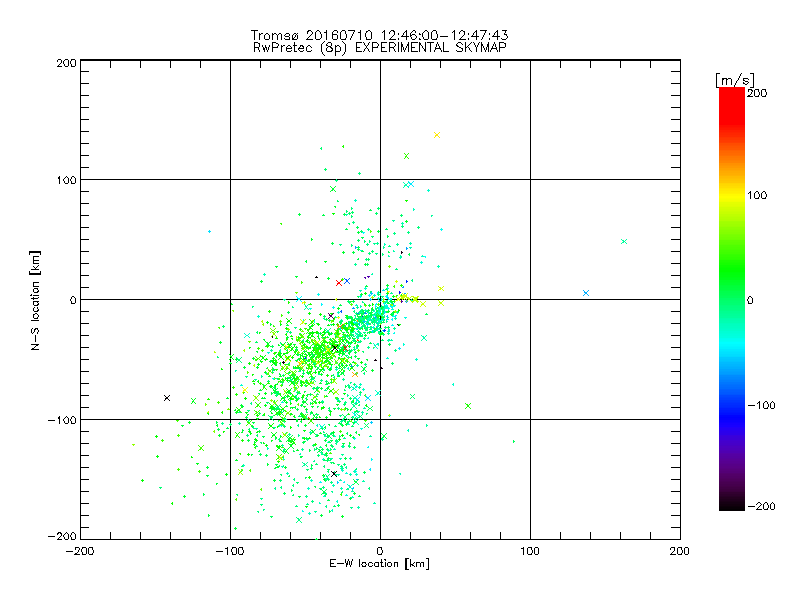
Task: Click the N-S axis tick label "100"
Action: tap(66, 180)
